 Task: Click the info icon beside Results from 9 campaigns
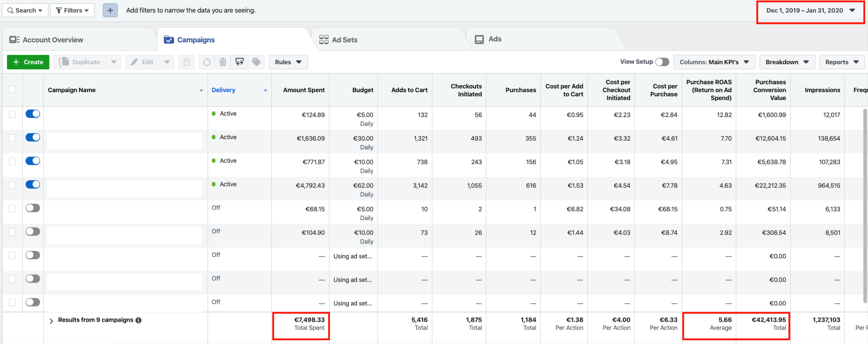(139, 320)
